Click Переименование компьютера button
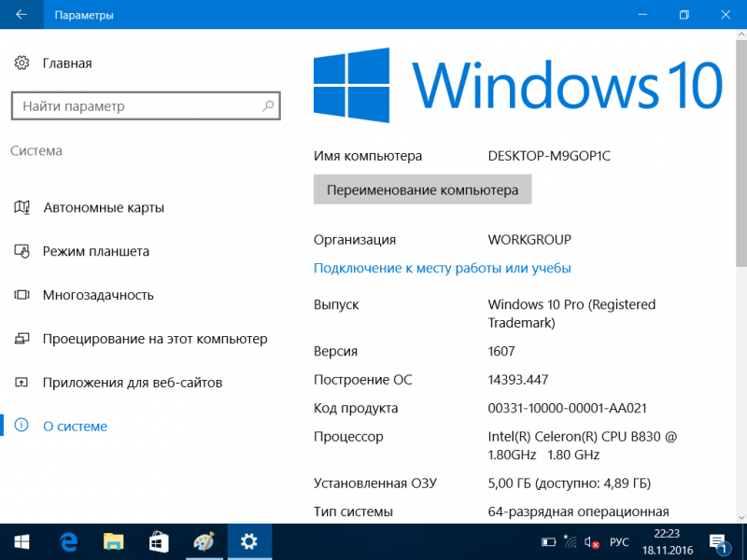Screen dimensions: 747x560 click(x=423, y=189)
